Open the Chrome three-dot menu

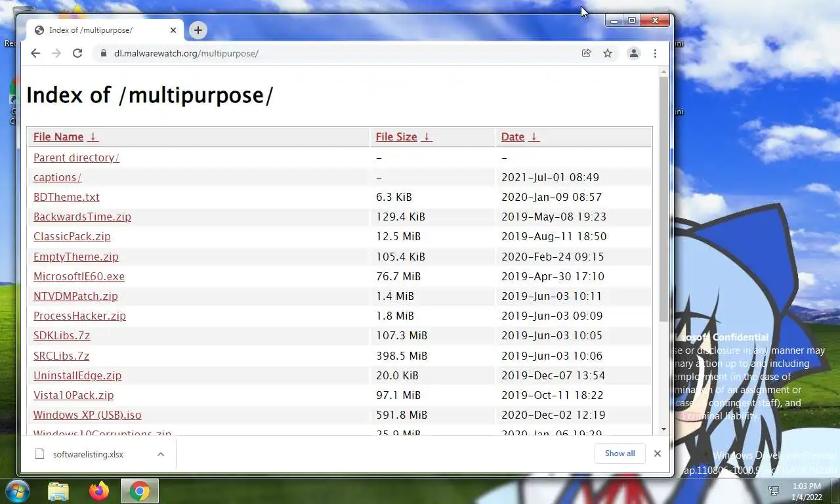tap(655, 53)
